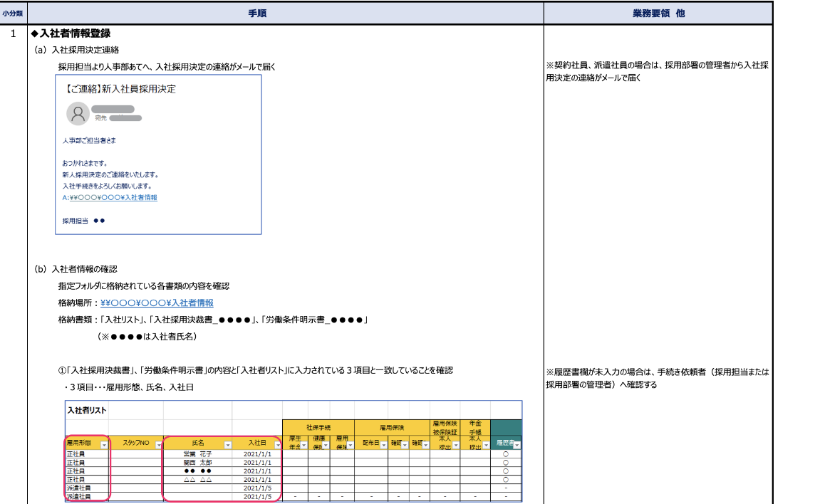This screenshot has height=504, width=815.
Task: Click the ◆入社者情報登録 section heading
Action: coord(71,33)
